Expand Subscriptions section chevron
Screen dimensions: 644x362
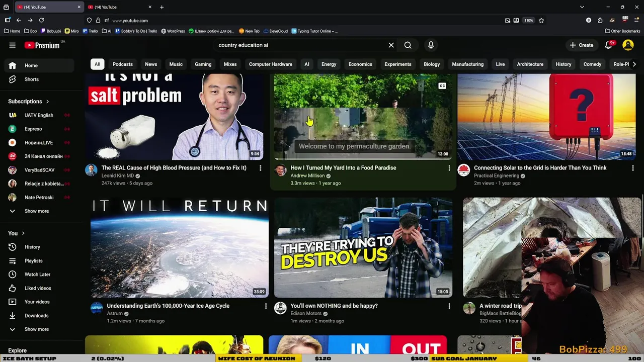click(x=48, y=102)
